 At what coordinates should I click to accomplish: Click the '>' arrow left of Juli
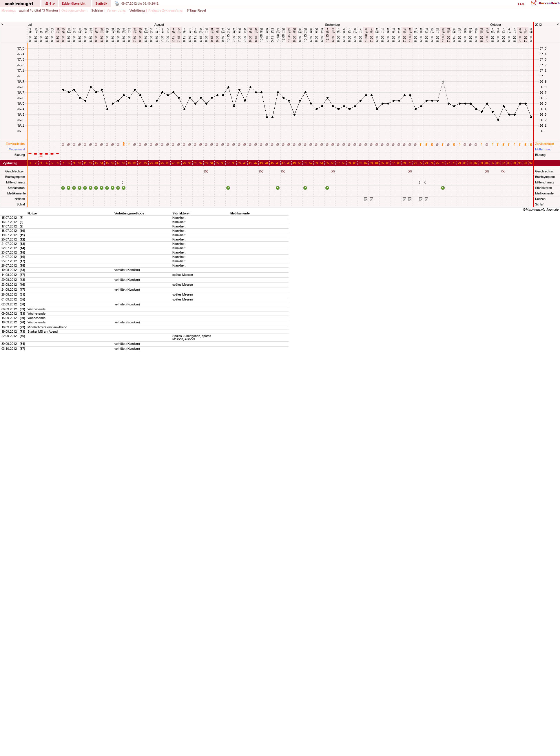tap(2, 24)
